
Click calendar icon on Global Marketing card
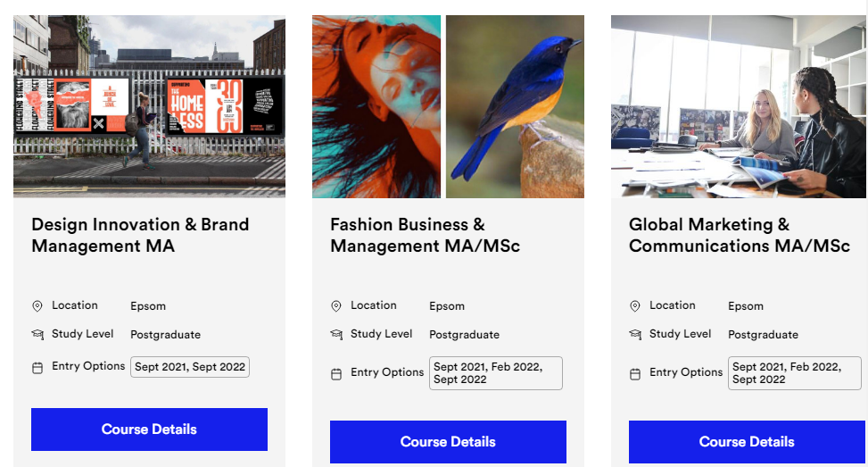point(635,373)
